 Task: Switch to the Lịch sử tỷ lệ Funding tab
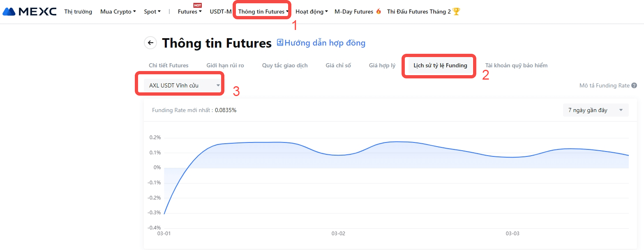coord(440,65)
